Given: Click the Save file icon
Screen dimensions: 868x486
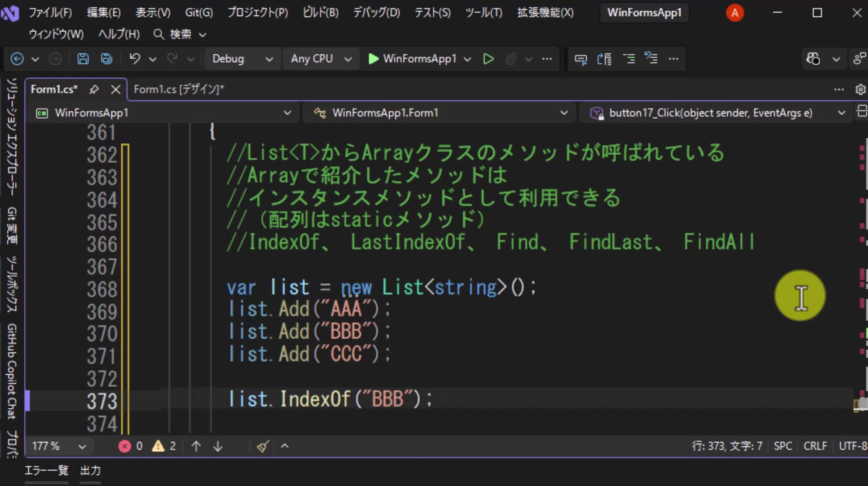Looking at the screenshot, I should pyautogui.click(x=83, y=59).
